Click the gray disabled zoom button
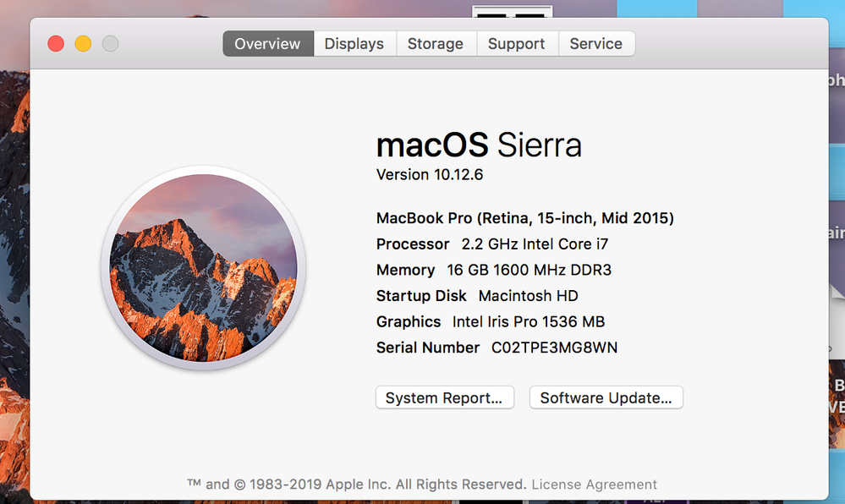Viewport: 845px width, 504px height. 110,44
